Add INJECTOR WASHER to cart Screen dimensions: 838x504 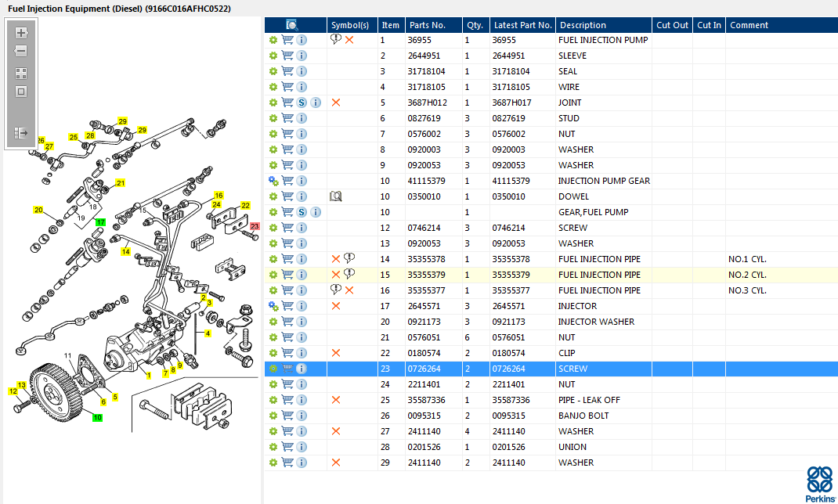coord(287,322)
